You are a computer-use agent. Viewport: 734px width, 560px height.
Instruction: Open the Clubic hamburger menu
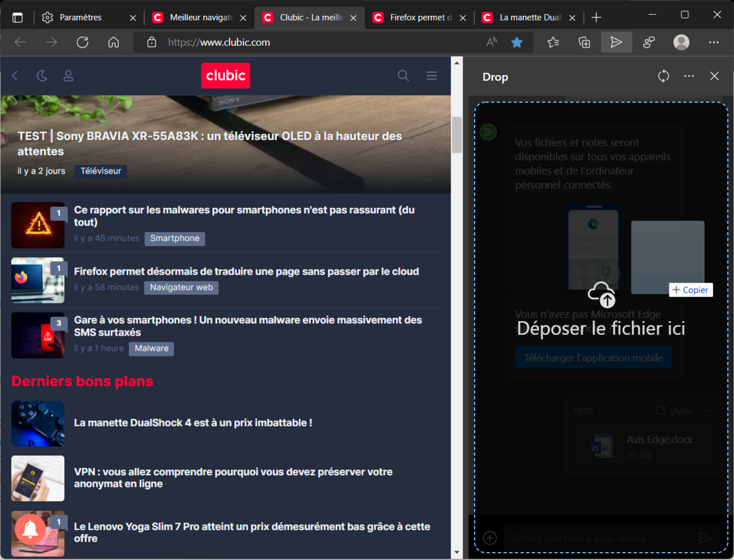[x=432, y=76]
